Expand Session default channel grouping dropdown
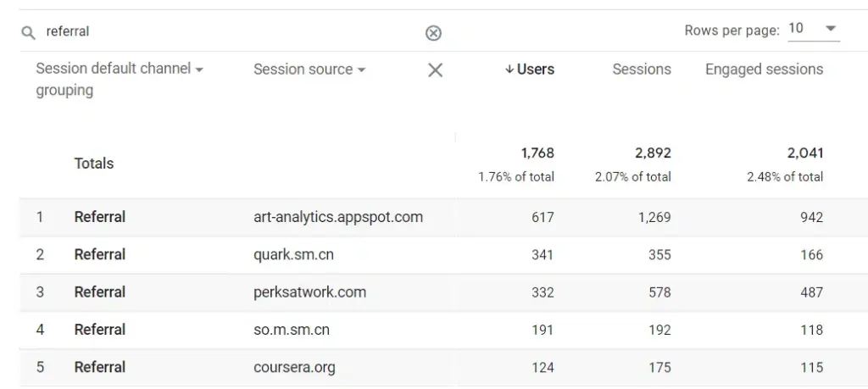The width and height of the screenshot is (868, 389). (x=199, y=69)
